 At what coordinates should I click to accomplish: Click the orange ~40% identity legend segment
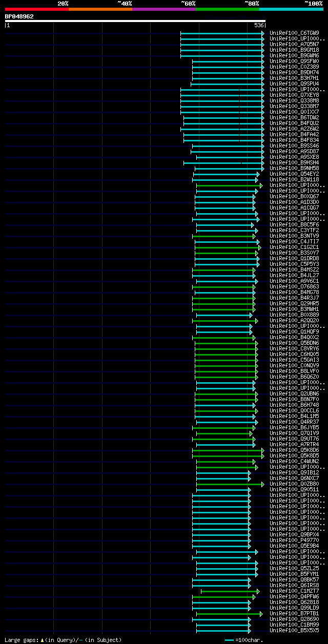click(100, 9)
